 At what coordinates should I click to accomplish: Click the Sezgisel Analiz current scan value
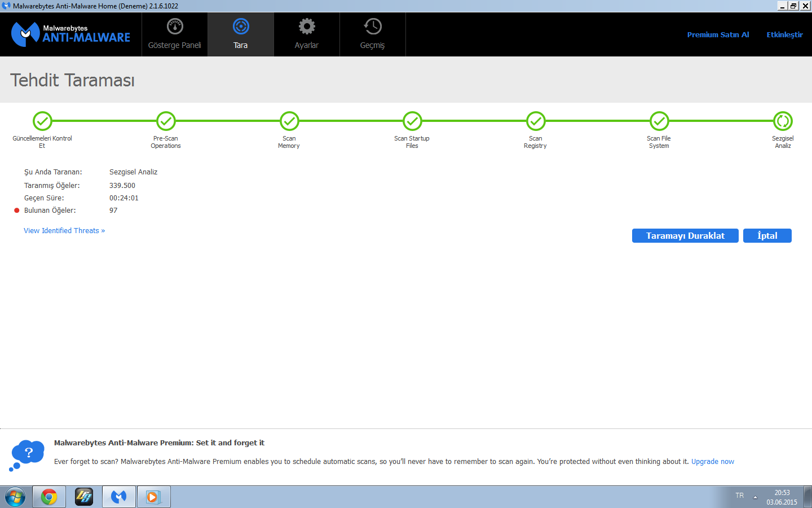tap(134, 172)
